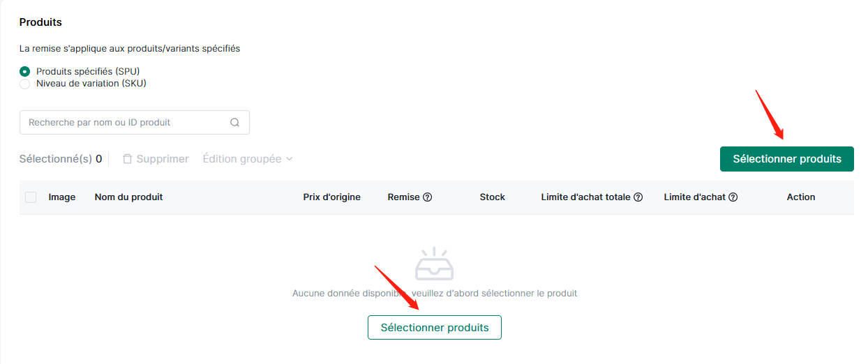This screenshot has width=868, height=364.
Task: Click the Nom du produit column header
Action: [x=128, y=197]
